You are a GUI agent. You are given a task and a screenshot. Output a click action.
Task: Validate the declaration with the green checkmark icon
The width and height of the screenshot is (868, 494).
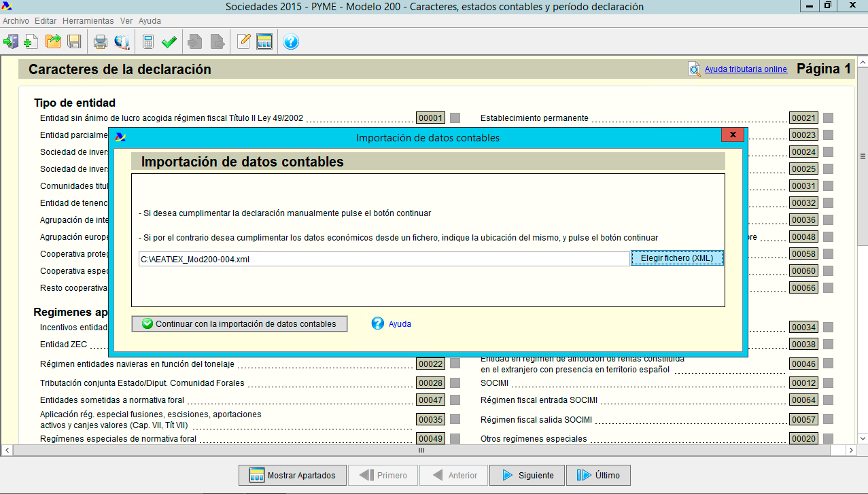(169, 42)
